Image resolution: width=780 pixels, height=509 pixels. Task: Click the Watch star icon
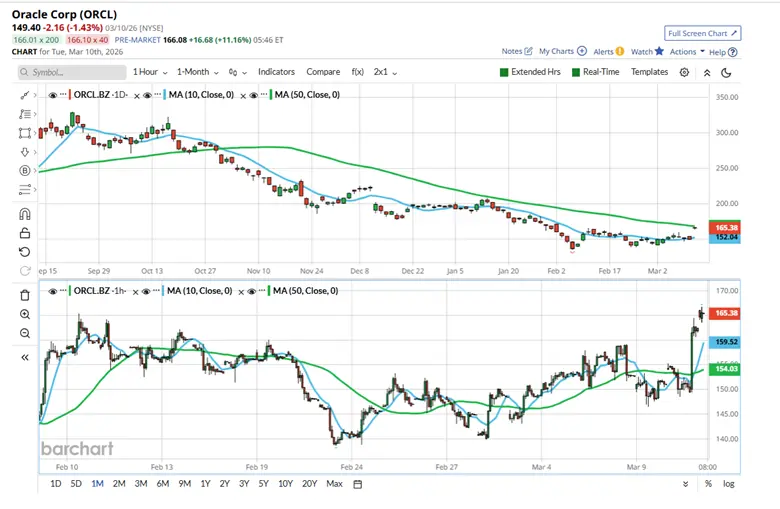click(660, 51)
